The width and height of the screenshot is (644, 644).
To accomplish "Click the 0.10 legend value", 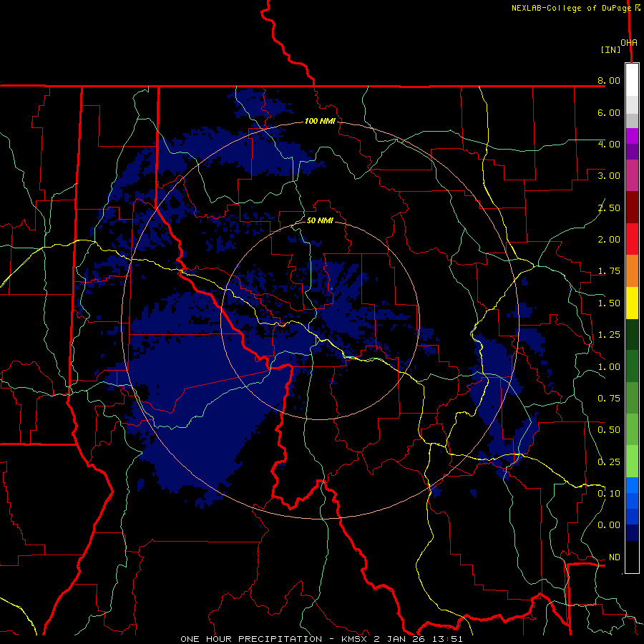I will [609, 494].
